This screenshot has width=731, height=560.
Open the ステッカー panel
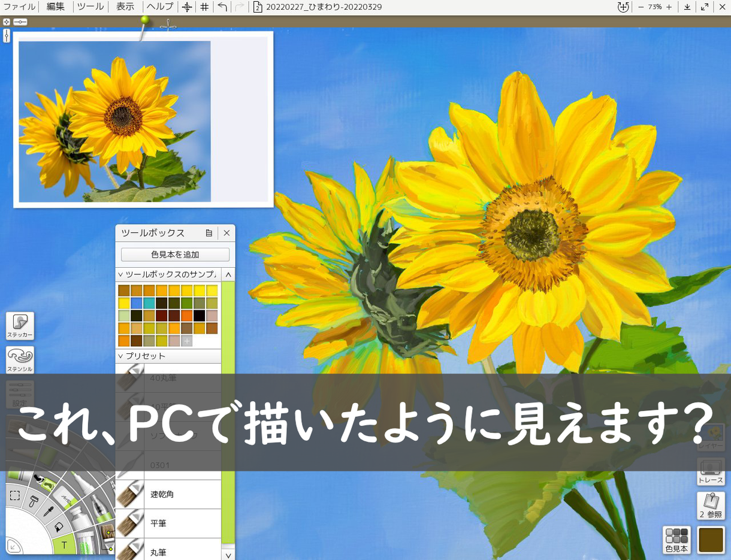pyautogui.click(x=20, y=326)
